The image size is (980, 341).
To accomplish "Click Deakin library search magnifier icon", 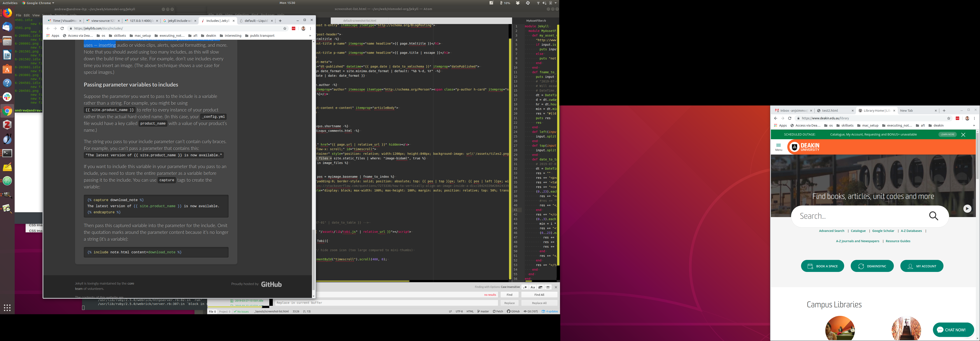I will 934,216.
